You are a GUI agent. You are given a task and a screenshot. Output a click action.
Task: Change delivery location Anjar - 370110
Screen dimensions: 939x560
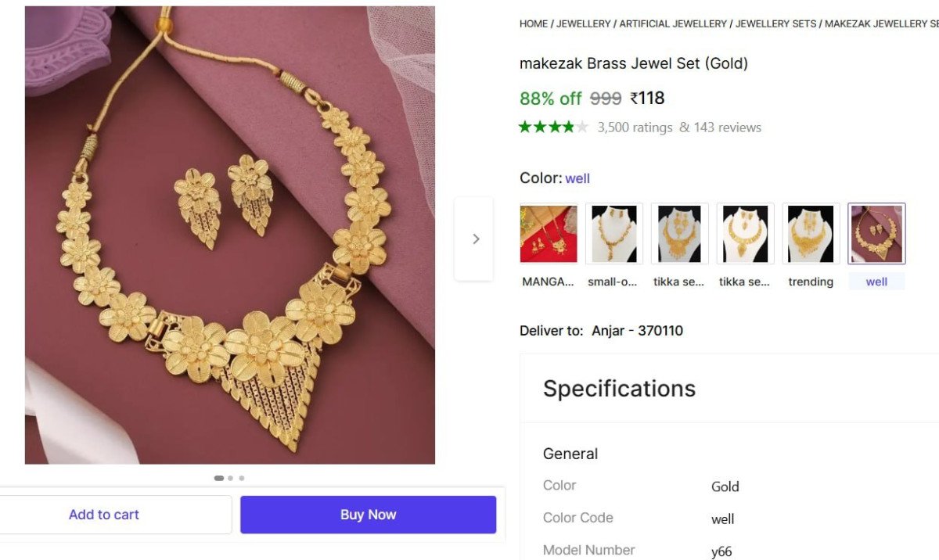[637, 331]
